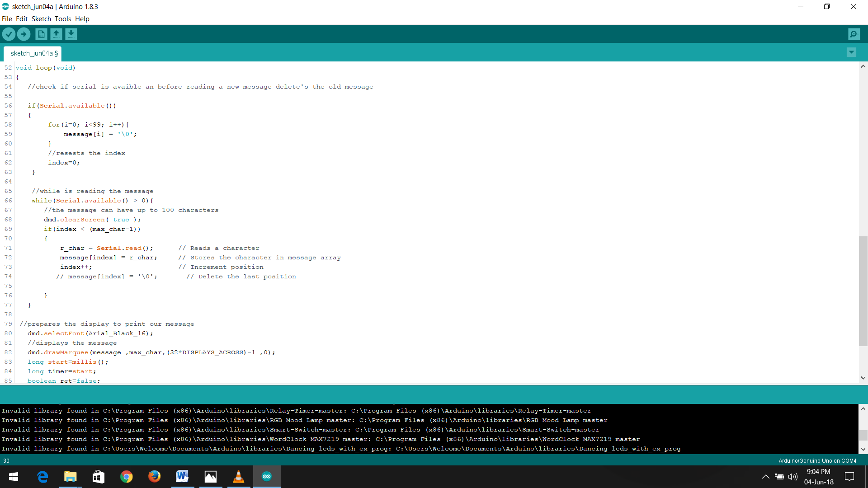
Task: Save the current sketch
Action: pyautogui.click(x=71, y=34)
